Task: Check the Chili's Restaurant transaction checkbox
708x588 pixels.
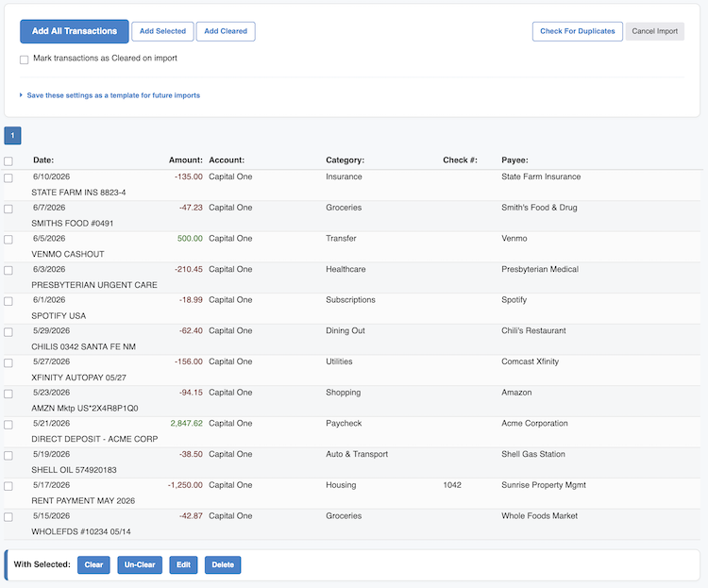Action: (x=8, y=332)
